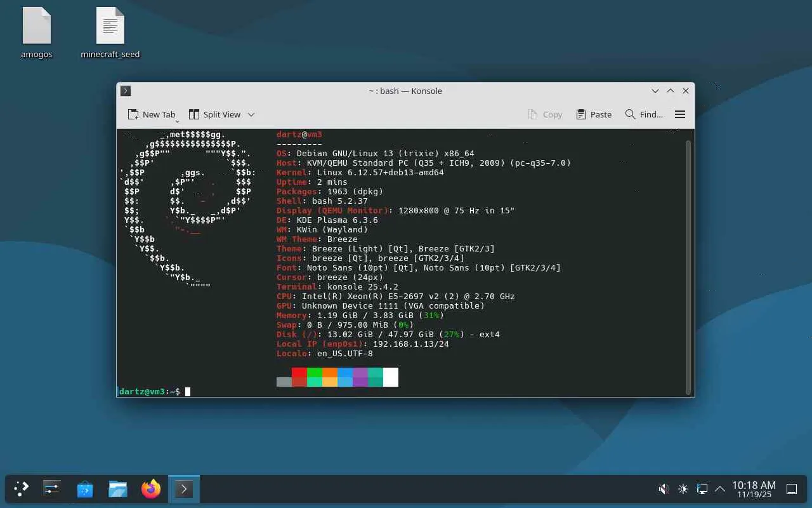Minimize the Konsole window
The image size is (812, 508).
[x=655, y=91]
